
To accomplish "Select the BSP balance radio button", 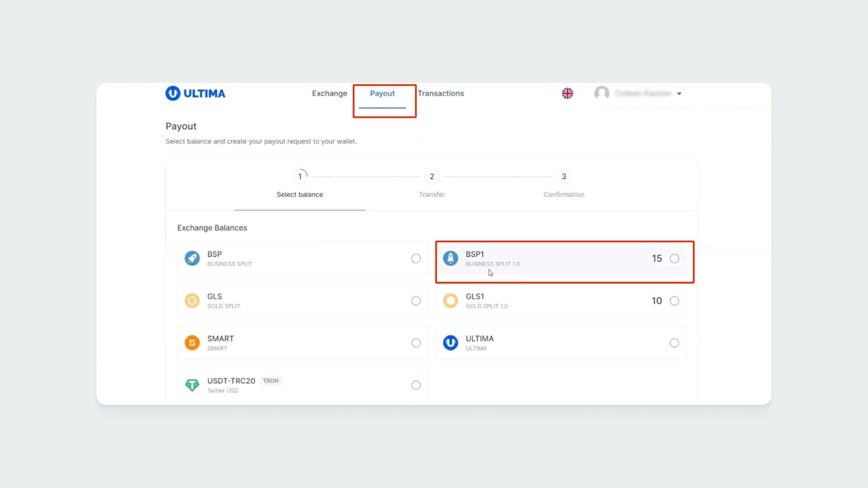I will (416, 258).
